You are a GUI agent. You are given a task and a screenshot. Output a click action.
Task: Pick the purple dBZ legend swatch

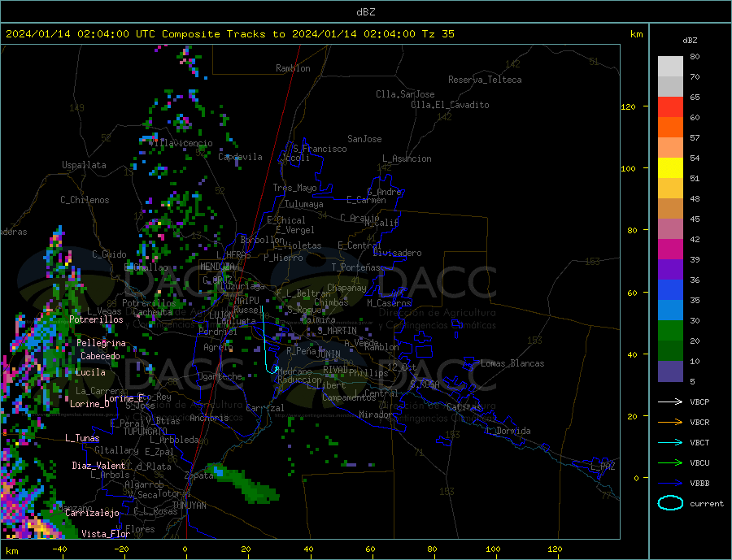[x=670, y=270]
